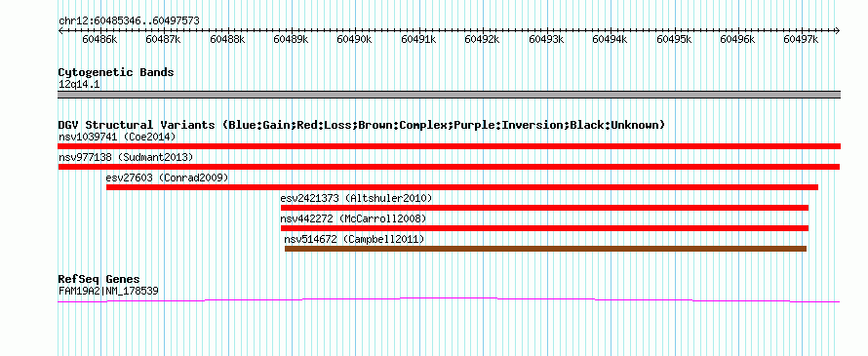Click the gray 12q14.1 cytogenetic band bar
868x356 pixels.
[449, 95]
